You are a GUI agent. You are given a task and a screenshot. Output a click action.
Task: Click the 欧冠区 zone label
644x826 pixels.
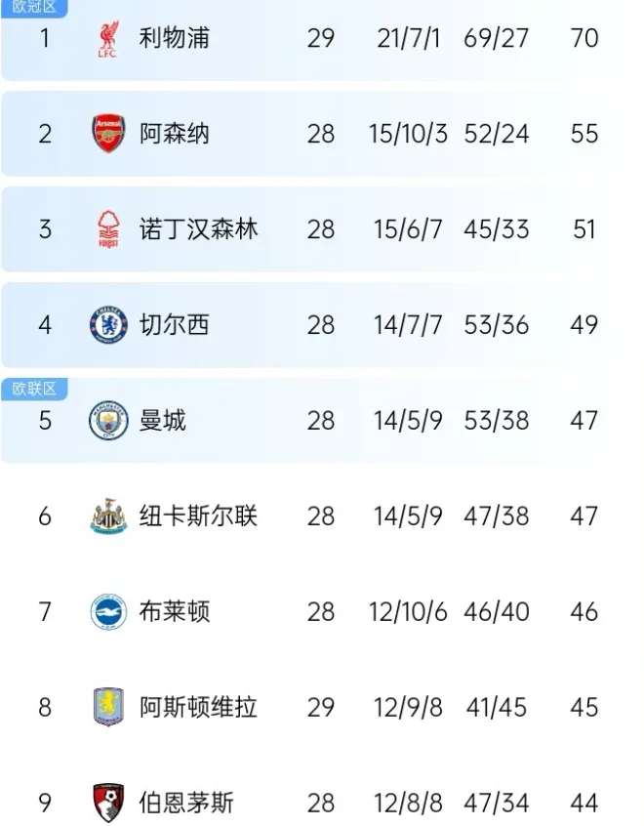(x=34, y=8)
